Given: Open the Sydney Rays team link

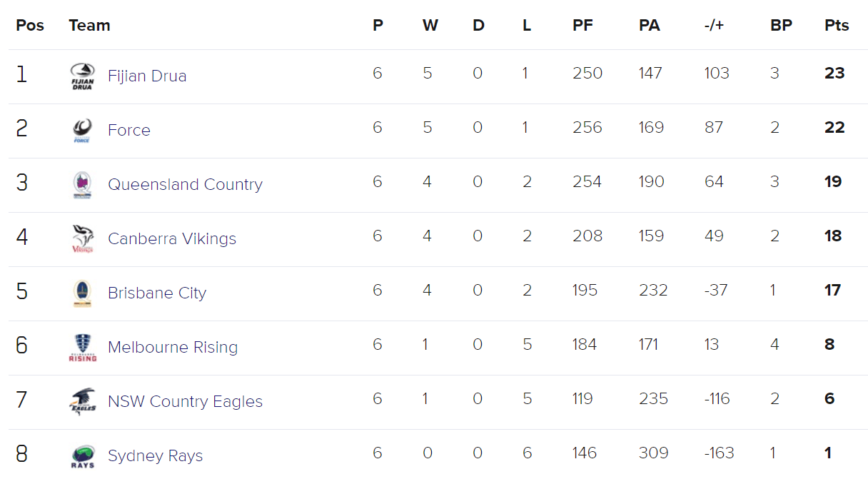Looking at the screenshot, I should point(156,456).
